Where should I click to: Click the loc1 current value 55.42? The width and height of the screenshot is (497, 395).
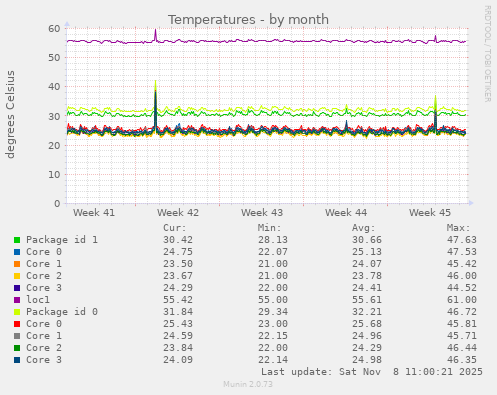[x=178, y=300]
